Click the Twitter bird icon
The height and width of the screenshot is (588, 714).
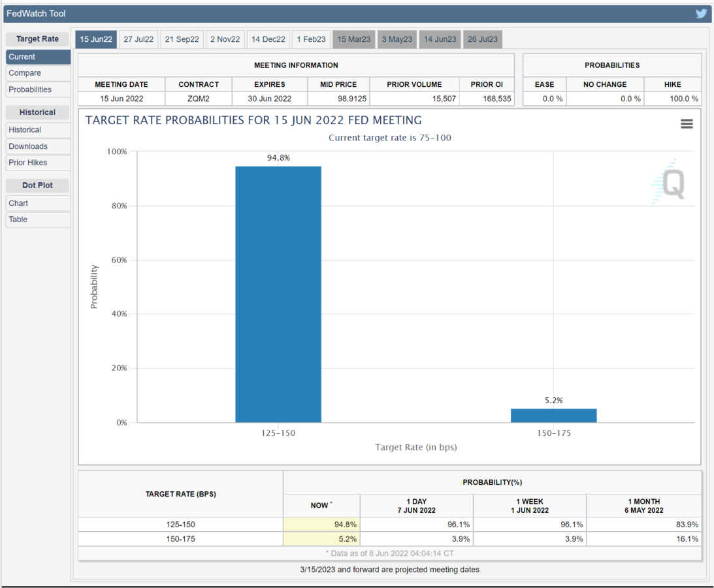(x=701, y=13)
